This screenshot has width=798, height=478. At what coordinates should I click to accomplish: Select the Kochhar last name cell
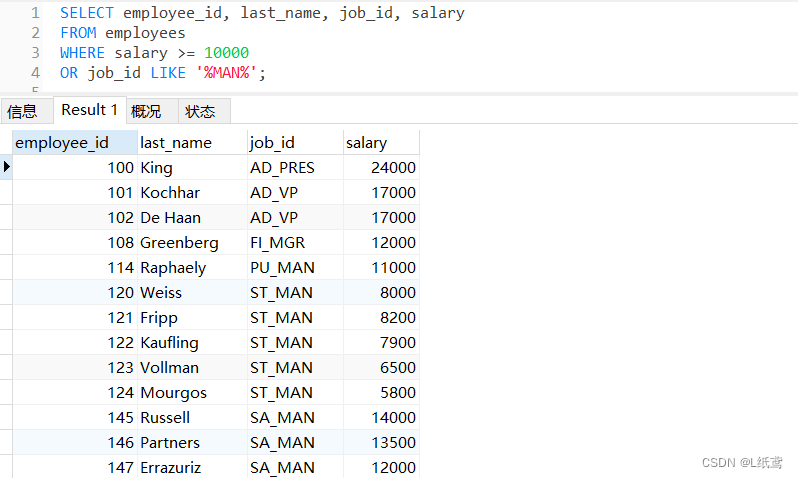click(x=192, y=192)
